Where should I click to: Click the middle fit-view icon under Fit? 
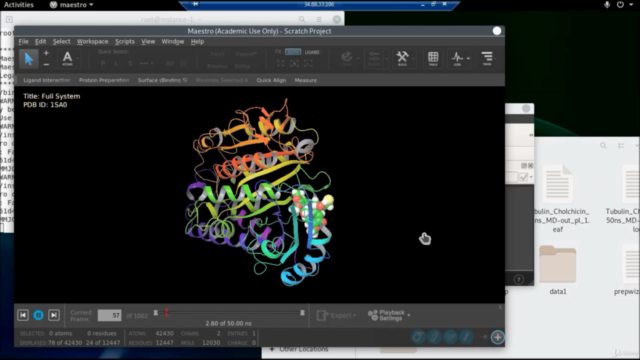294,63
